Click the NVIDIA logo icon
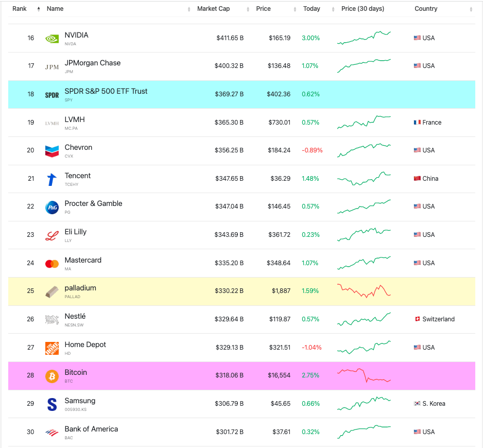This screenshot has height=448, width=483. pos(52,39)
